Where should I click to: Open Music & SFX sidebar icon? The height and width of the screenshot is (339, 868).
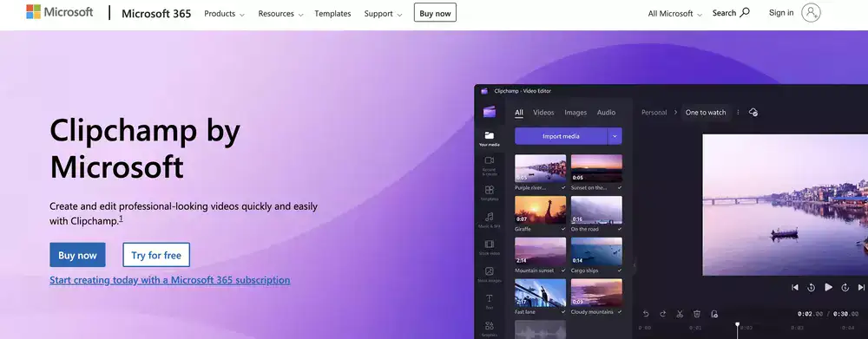pyautogui.click(x=490, y=220)
